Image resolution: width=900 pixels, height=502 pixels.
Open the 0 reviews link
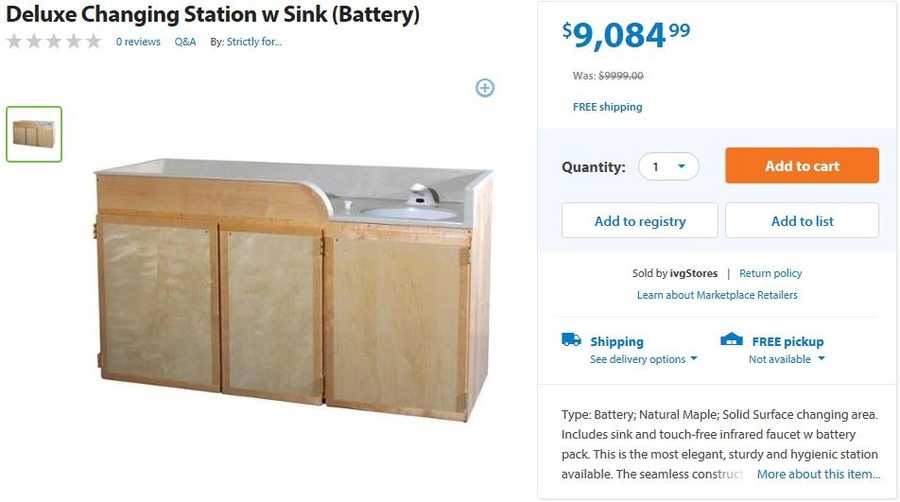[x=138, y=42]
